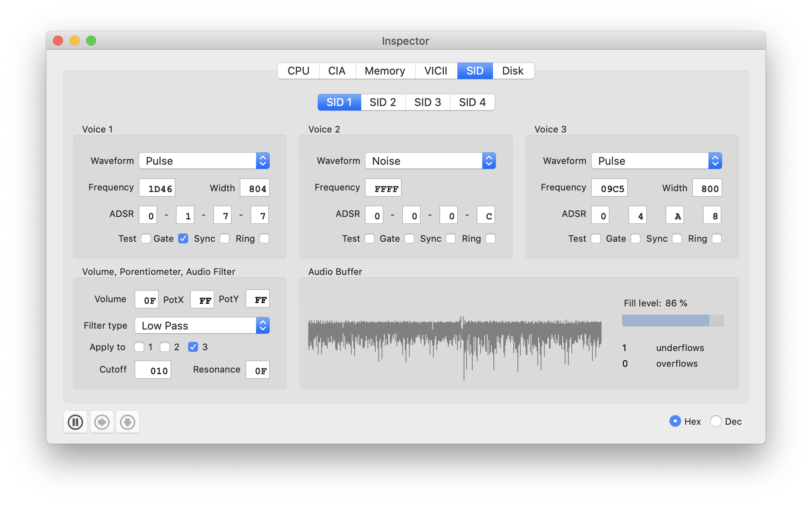Click Voice 3 Frequency field 09C5
The height and width of the screenshot is (505, 812).
[x=609, y=188]
